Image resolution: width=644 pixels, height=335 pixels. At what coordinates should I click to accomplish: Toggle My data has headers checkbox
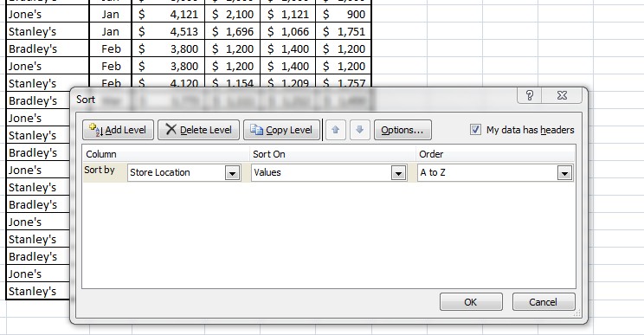click(x=475, y=130)
